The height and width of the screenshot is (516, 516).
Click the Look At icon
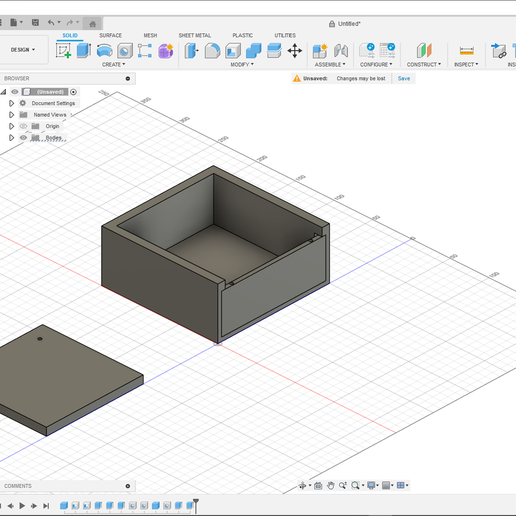[x=318, y=485]
